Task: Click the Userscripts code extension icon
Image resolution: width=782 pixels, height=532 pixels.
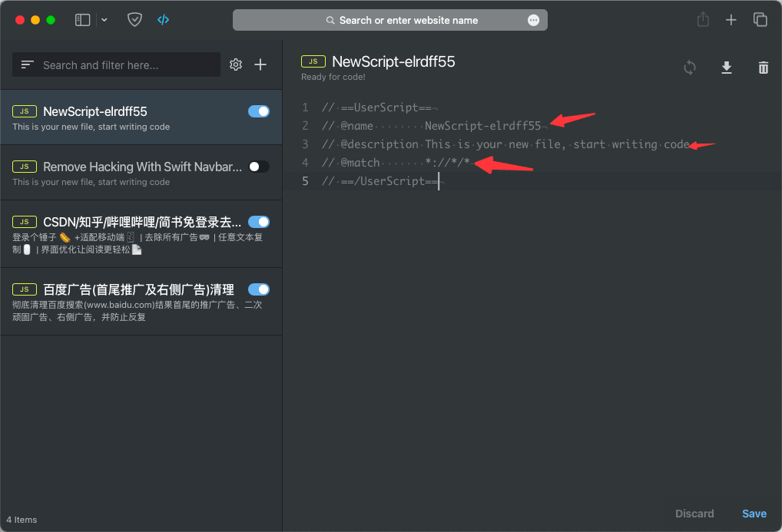Action: pos(163,20)
